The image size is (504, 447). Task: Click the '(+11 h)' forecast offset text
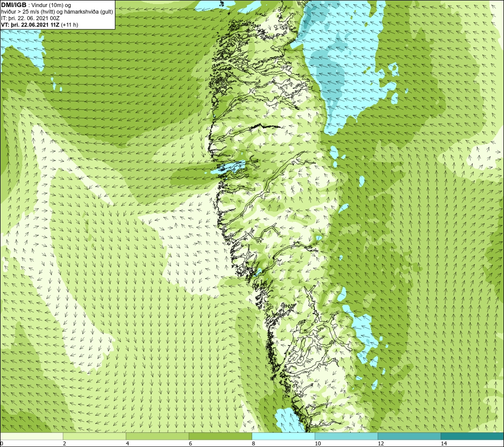pos(70,24)
